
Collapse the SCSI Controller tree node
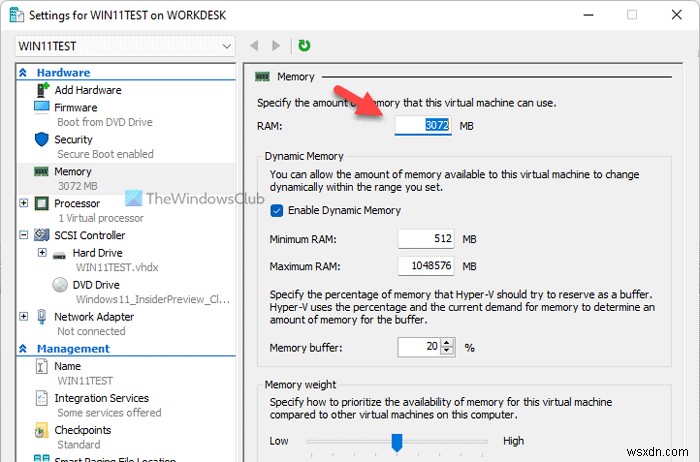point(24,235)
